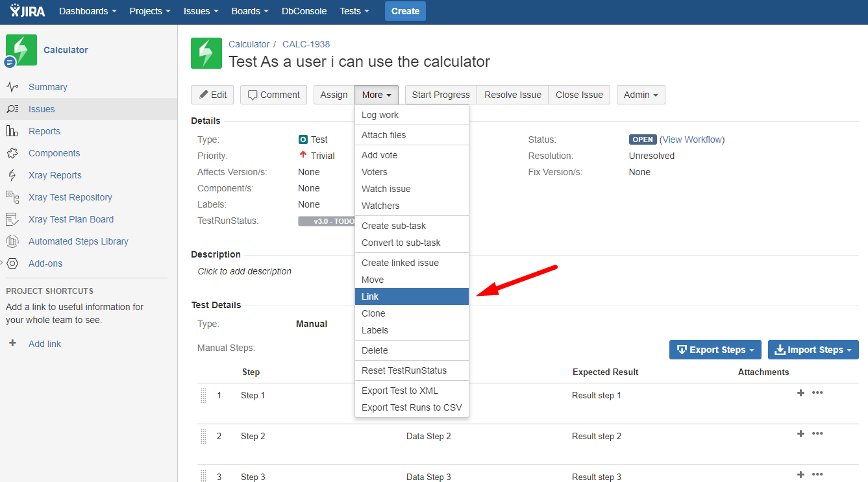Click the Data Step 2 cell

(x=428, y=436)
